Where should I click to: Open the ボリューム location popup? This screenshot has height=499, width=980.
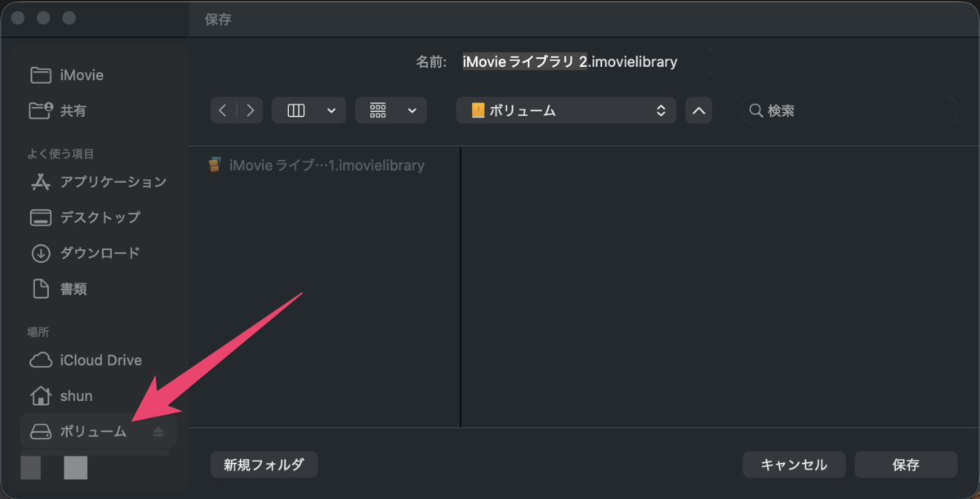coord(566,110)
